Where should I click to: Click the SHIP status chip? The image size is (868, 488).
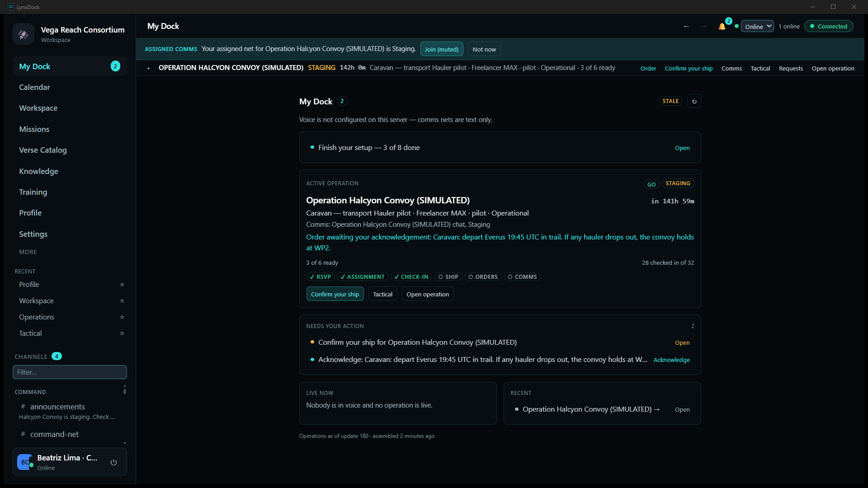click(x=448, y=277)
